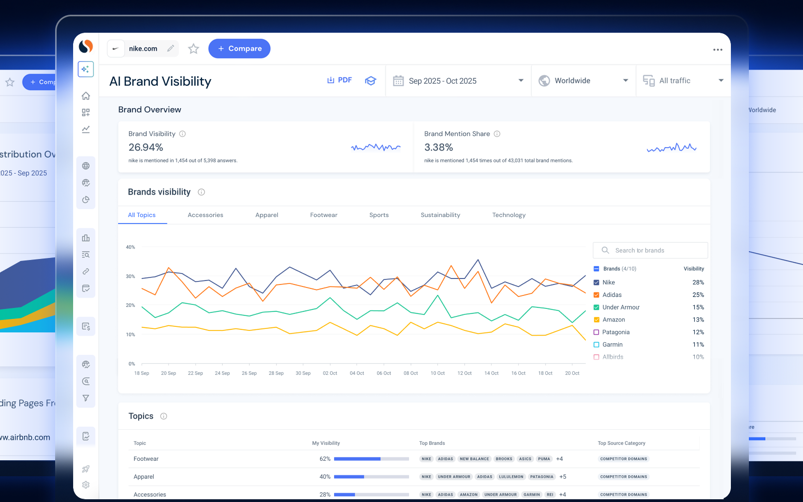
Task: Uncheck the Nike brand checkbox
Action: click(596, 282)
